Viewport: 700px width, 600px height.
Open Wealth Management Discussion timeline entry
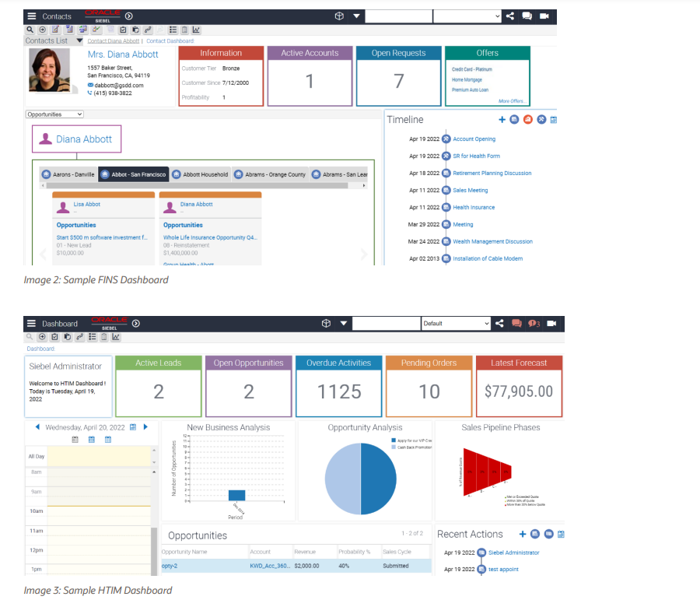tap(492, 241)
